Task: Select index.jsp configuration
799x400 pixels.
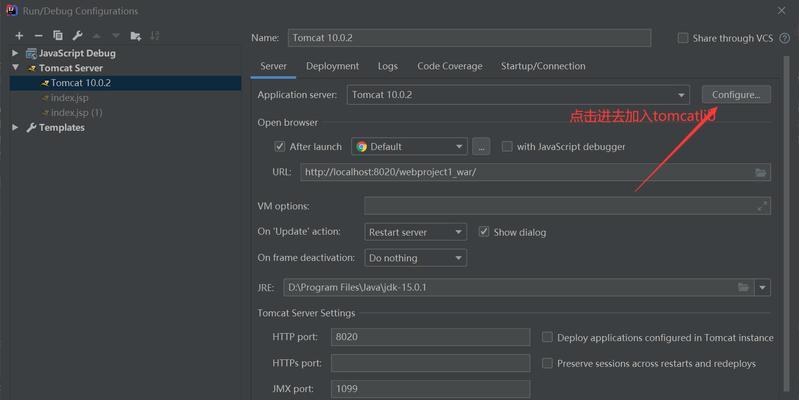Action: coord(69,97)
